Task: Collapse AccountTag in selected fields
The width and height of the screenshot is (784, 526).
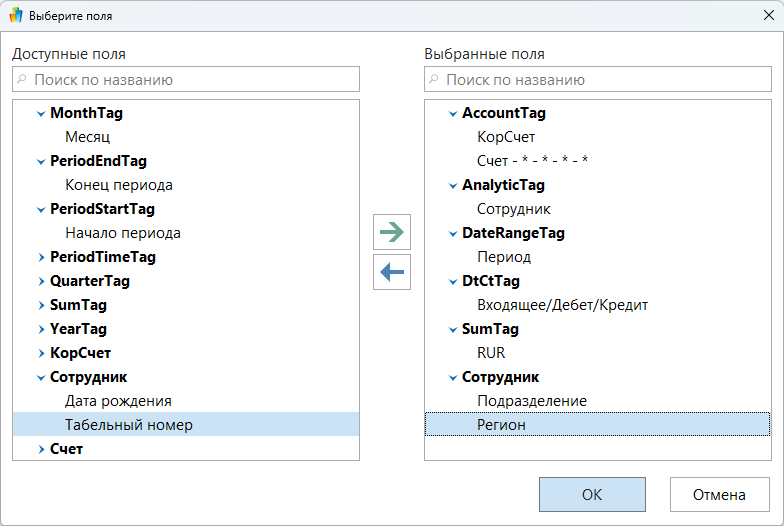Action: pos(453,114)
